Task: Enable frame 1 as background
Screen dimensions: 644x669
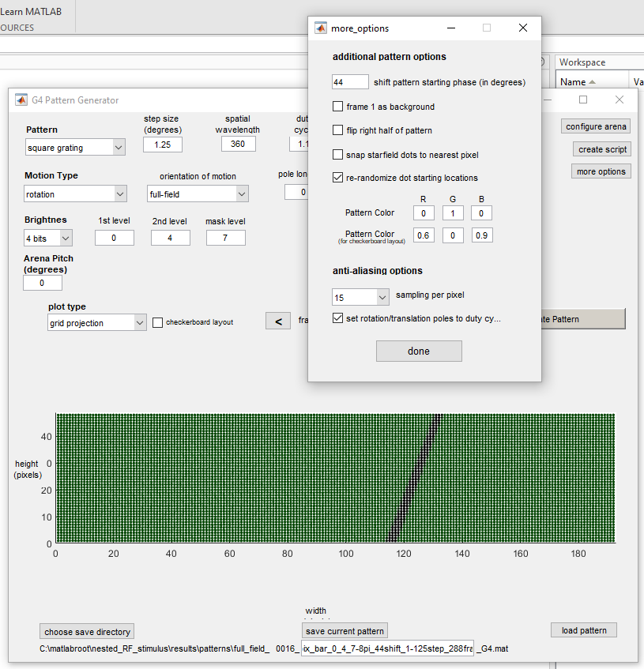Action: tap(338, 107)
